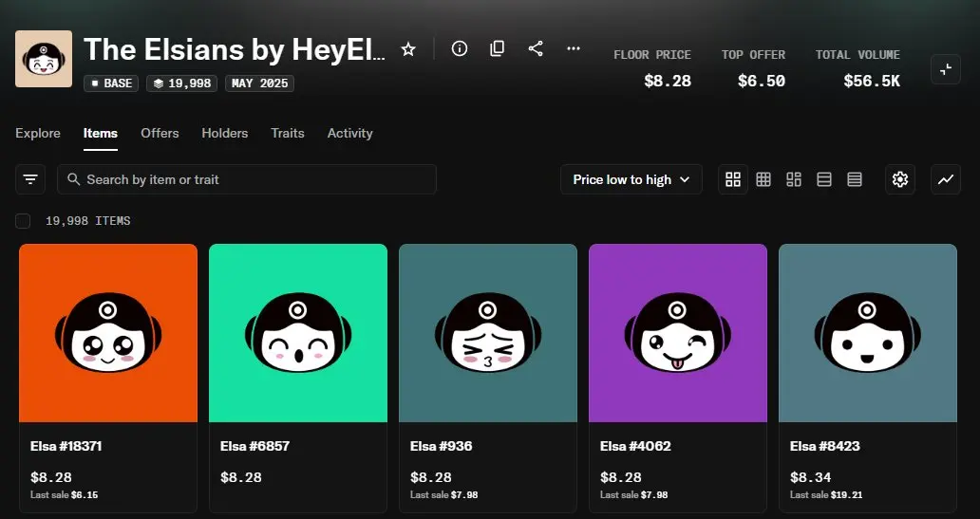Viewport: 980px width, 519px height.
Task: Switch to large grid view
Action: (x=733, y=179)
